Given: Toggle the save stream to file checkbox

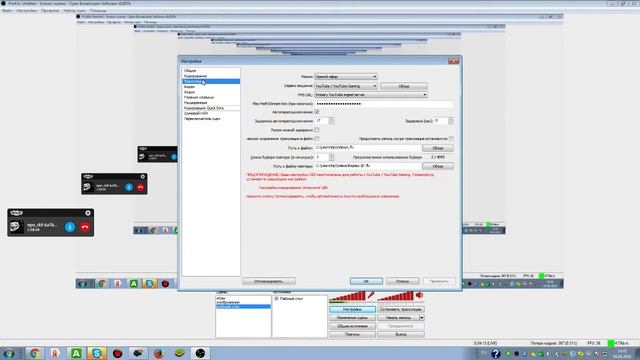Looking at the screenshot, I should 317,139.
